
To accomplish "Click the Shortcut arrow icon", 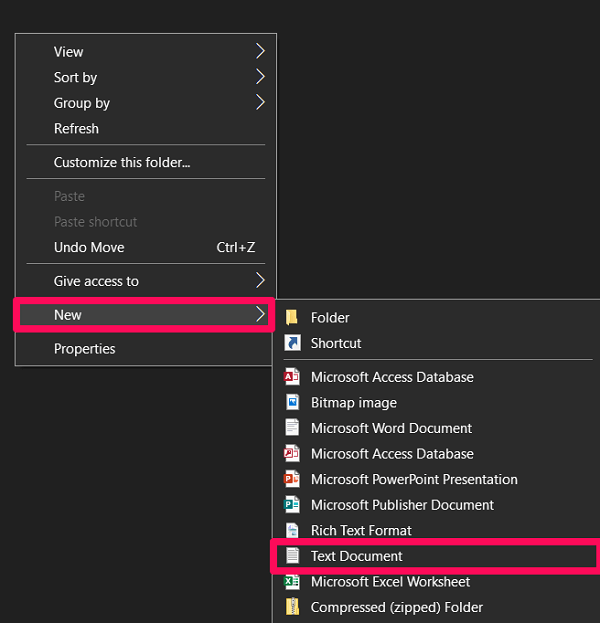I will [x=292, y=343].
